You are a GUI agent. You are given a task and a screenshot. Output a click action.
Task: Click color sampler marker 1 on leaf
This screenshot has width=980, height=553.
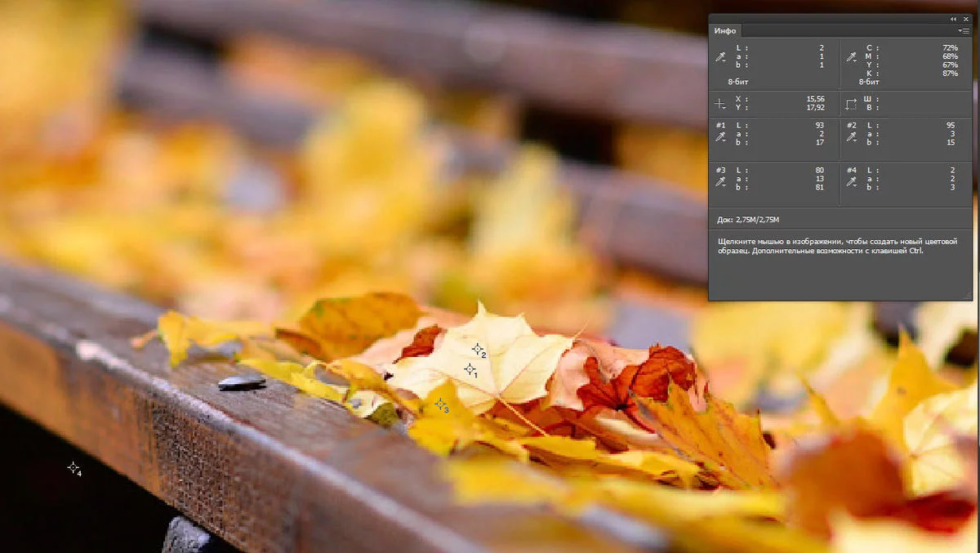(x=470, y=369)
